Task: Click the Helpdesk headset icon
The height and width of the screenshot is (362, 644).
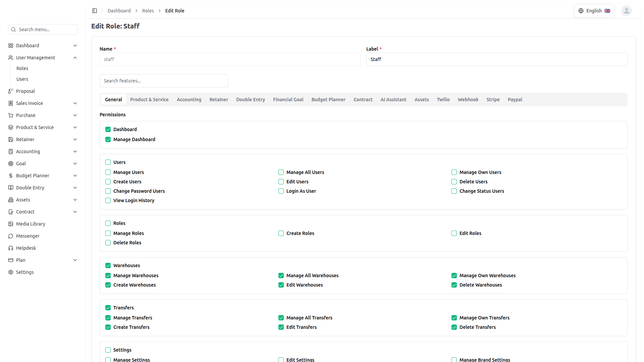Action: (11, 248)
